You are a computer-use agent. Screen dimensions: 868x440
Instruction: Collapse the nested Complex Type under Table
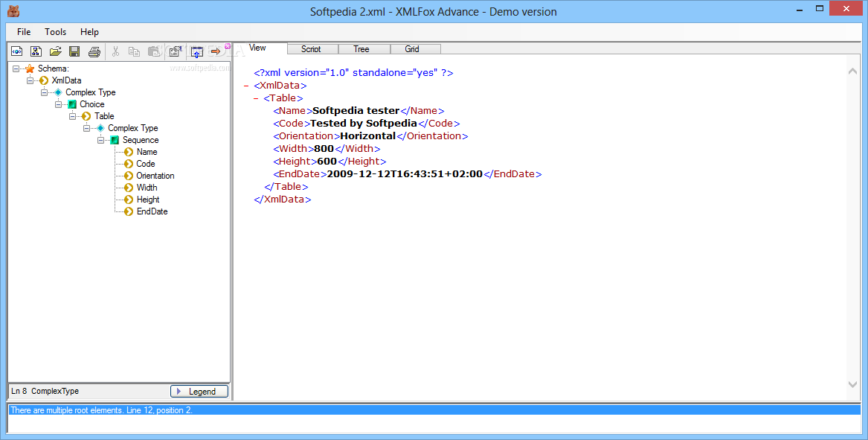coord(86,128)
